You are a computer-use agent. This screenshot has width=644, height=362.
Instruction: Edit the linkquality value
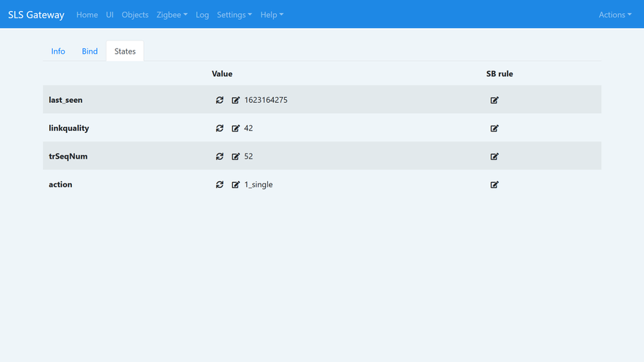pos(236,128)
